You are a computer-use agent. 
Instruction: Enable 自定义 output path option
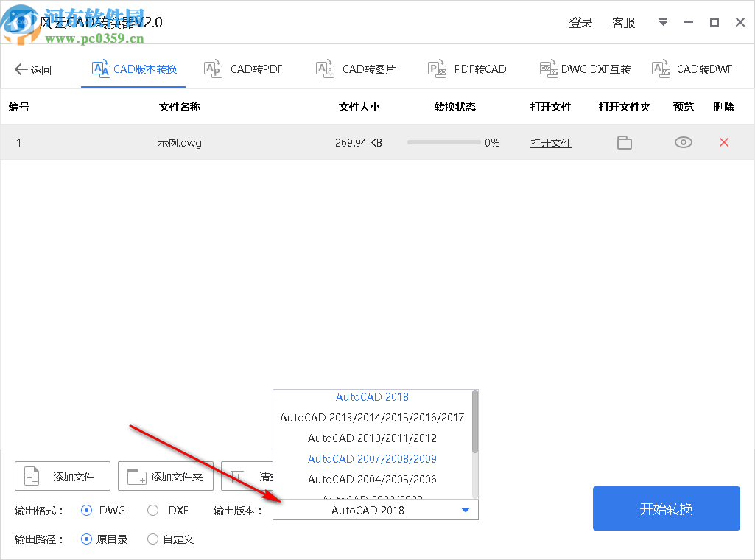152,539
